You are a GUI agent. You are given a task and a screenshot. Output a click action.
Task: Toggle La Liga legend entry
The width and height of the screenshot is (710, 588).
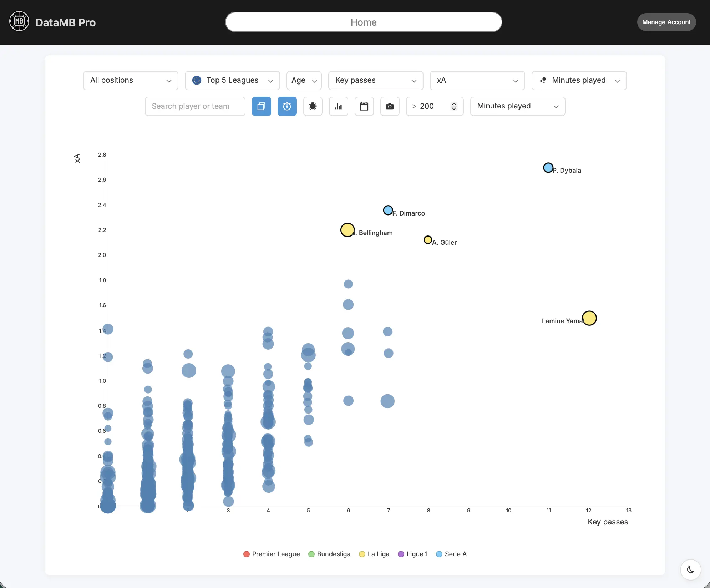pos(374,554)
